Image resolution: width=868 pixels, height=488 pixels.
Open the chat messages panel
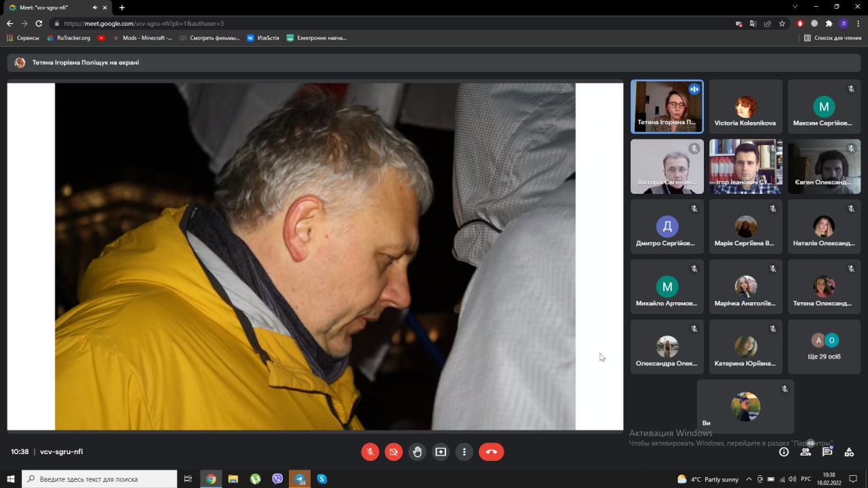tap(827, 452)
